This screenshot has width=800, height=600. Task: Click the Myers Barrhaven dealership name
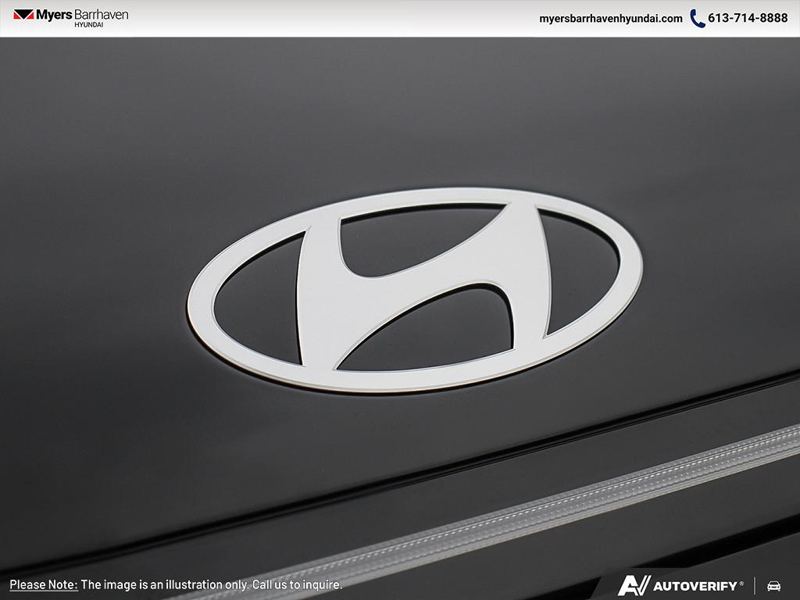[82, 14]
